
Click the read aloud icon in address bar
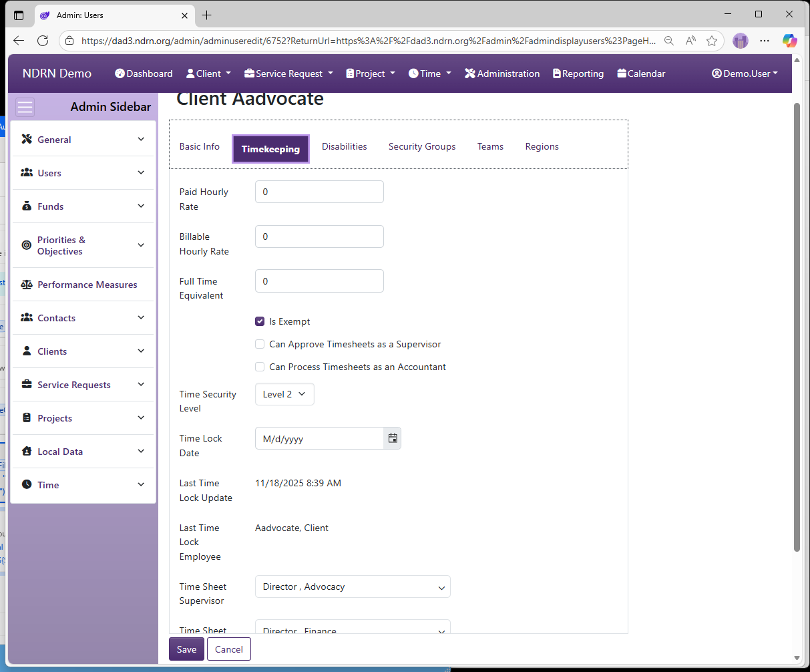[690, 41]
